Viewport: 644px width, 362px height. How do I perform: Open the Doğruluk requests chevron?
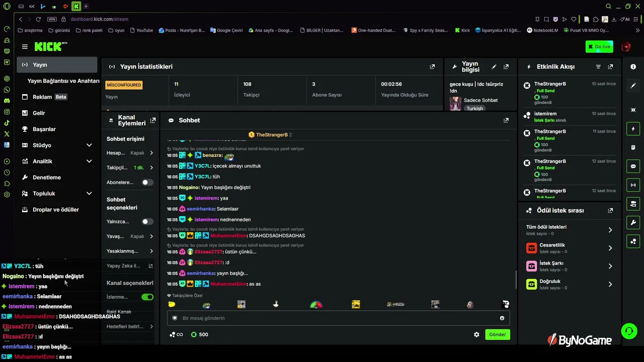(610, 284)
